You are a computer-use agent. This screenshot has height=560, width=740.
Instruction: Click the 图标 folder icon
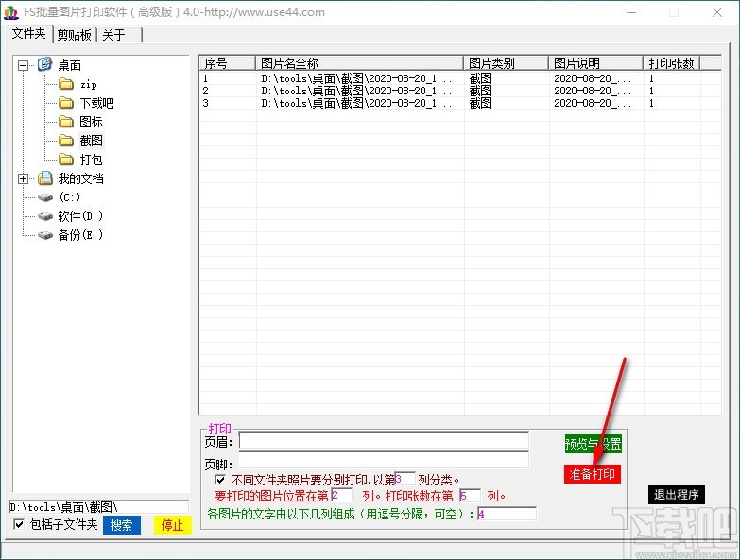coord(66,122)
